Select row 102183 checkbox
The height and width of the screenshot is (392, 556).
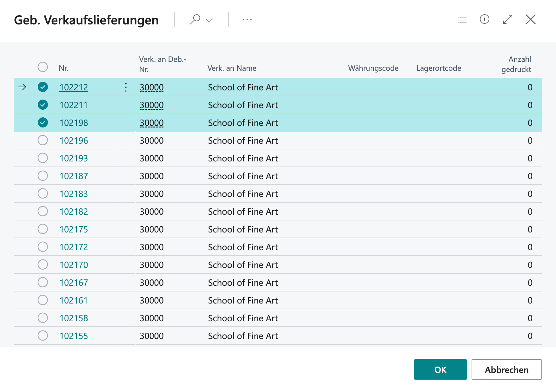tap(43, 193)
